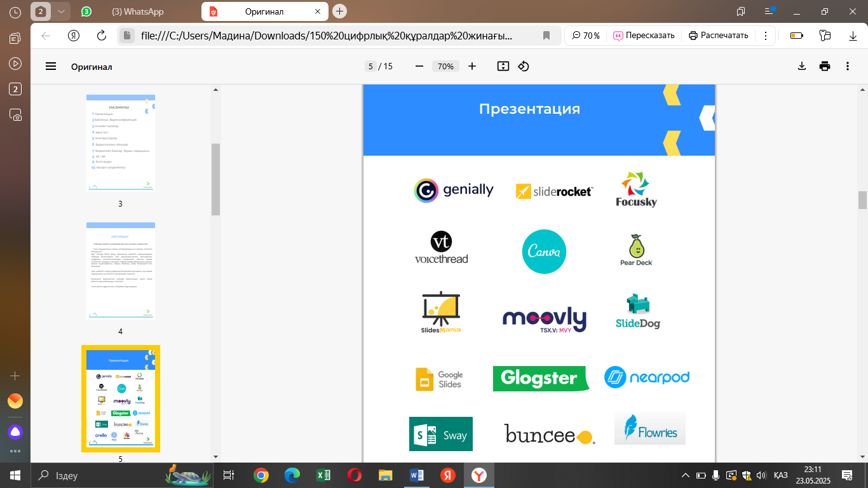Open sidebar more options dots
Viewport: 868px width, 488px height.
click(x=15, y=451)
